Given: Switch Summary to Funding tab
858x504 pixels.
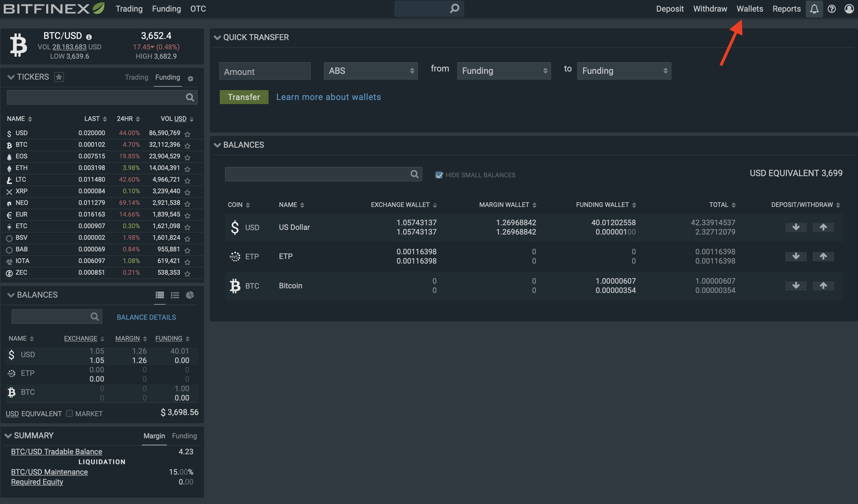Looking at the screenshot, I should click(x=184, y=436).
